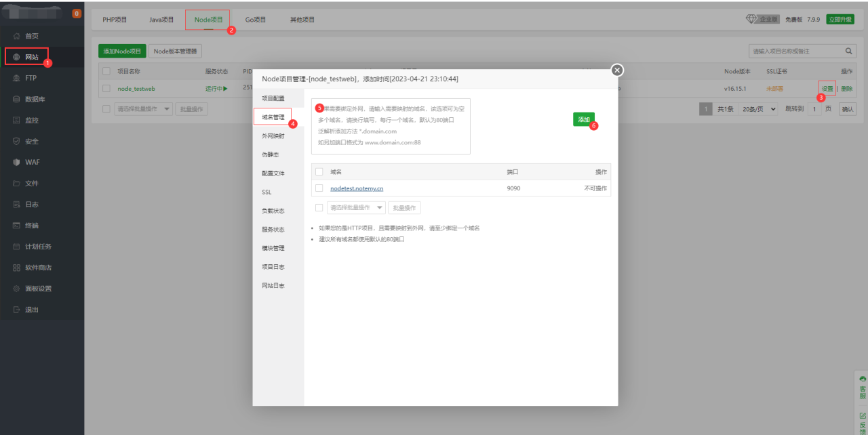Click the green 添加 button

pyautogui.click(x=584, y=119)
